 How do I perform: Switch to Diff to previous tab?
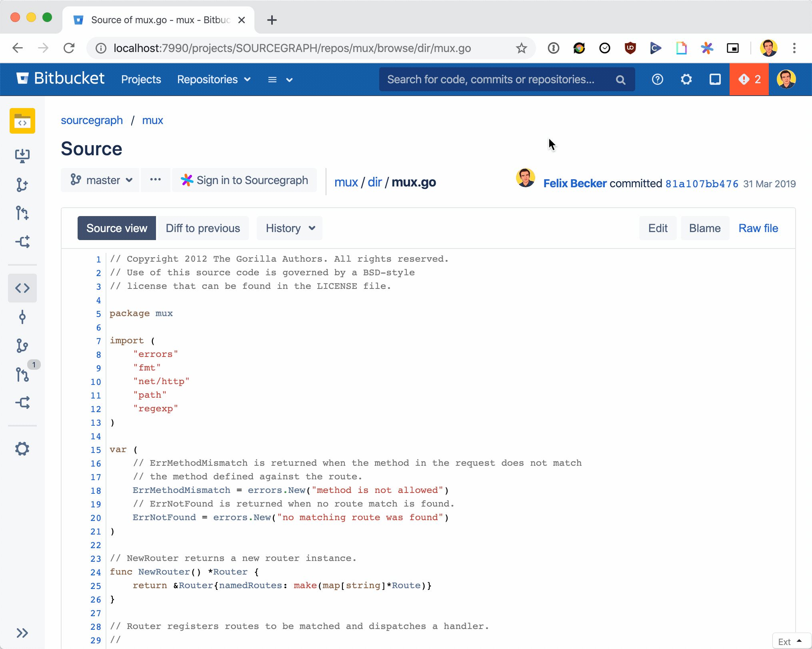pyautogui.click(x=203, y=228)
